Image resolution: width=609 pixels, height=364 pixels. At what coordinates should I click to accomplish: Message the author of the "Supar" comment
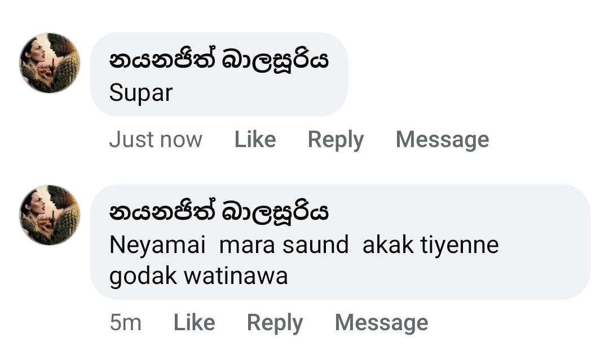pos(442,139)
